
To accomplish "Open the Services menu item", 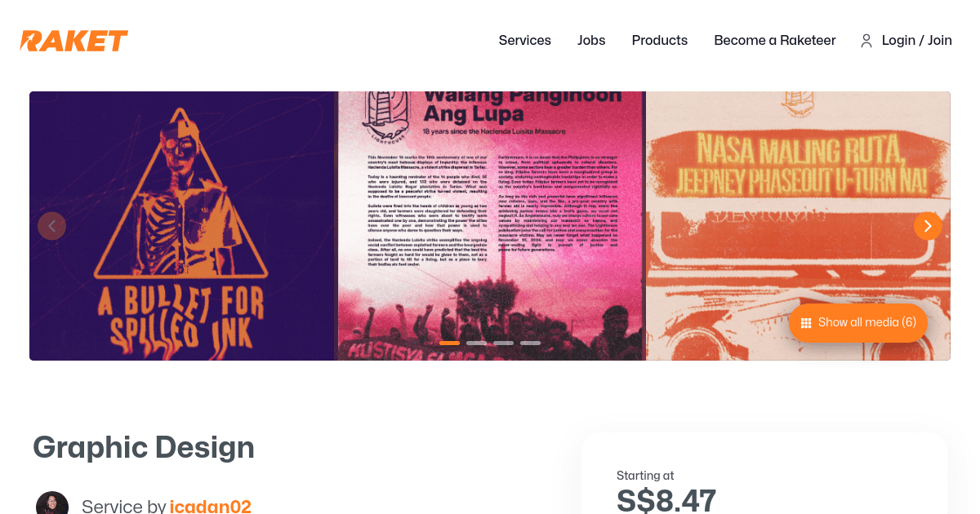I will tap(525, 41).
